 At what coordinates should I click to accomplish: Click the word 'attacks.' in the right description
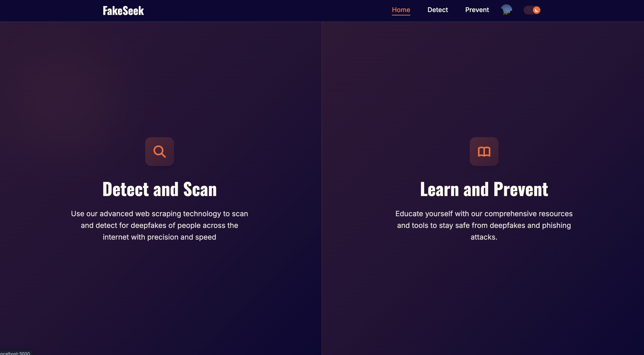tap(484, 237)
